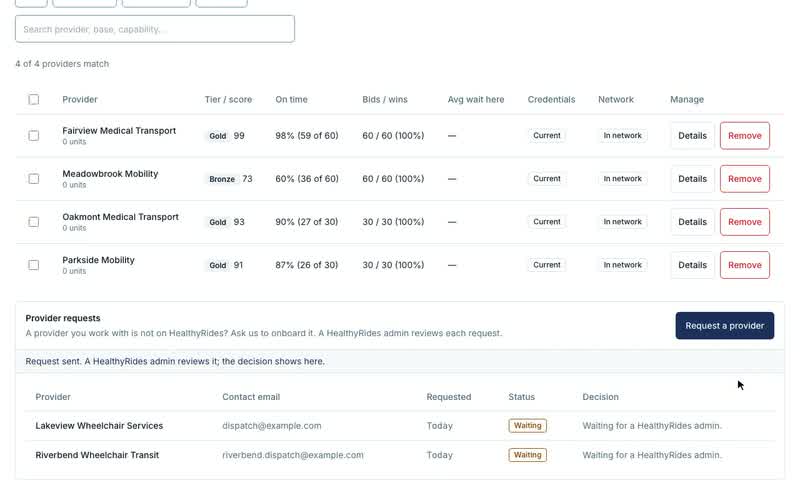Click the Decision column header
This screenshot has width=800, height=500.
[x=601, y=397]
